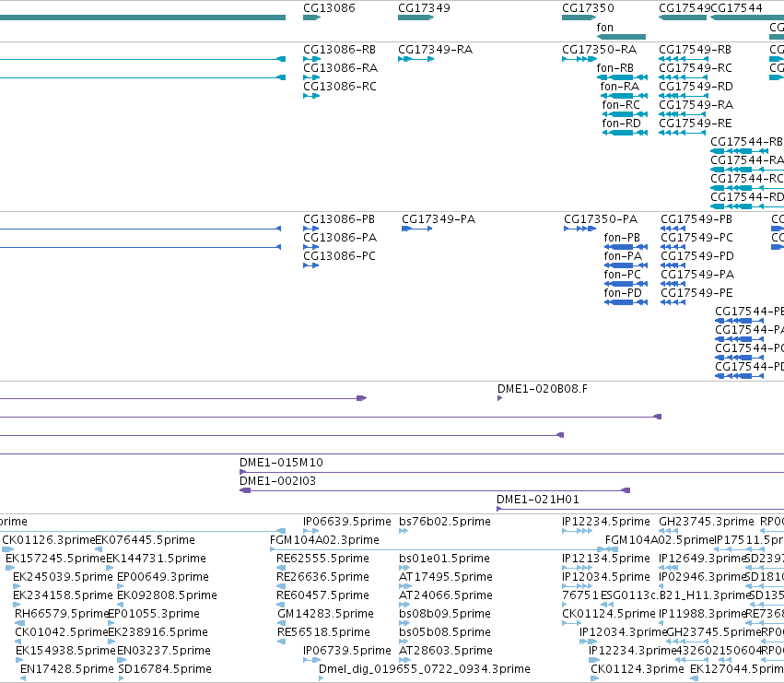
Task: Open EST Dmel_dig_019655_0722_0934.3prime
Action: pos(425,669)
